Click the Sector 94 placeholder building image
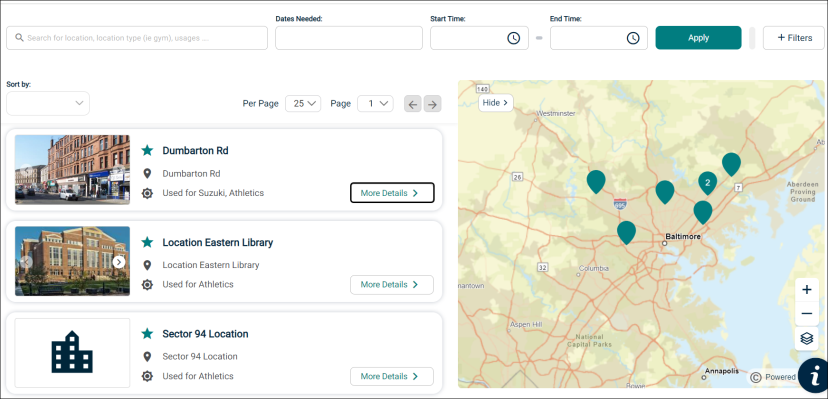The width and height of the screenshot is (828, 399). point(72,353)
